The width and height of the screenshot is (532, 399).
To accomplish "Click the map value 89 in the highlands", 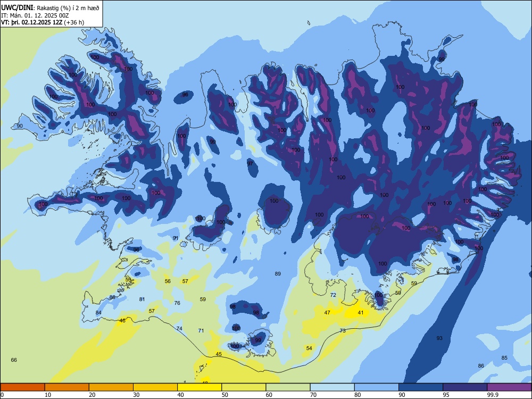I will pos(278,274).
